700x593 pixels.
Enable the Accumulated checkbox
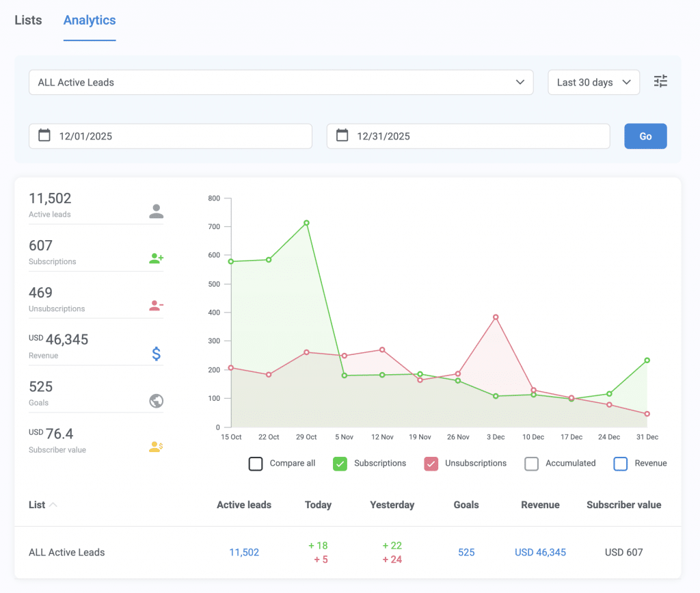click(x=531, y=464)
